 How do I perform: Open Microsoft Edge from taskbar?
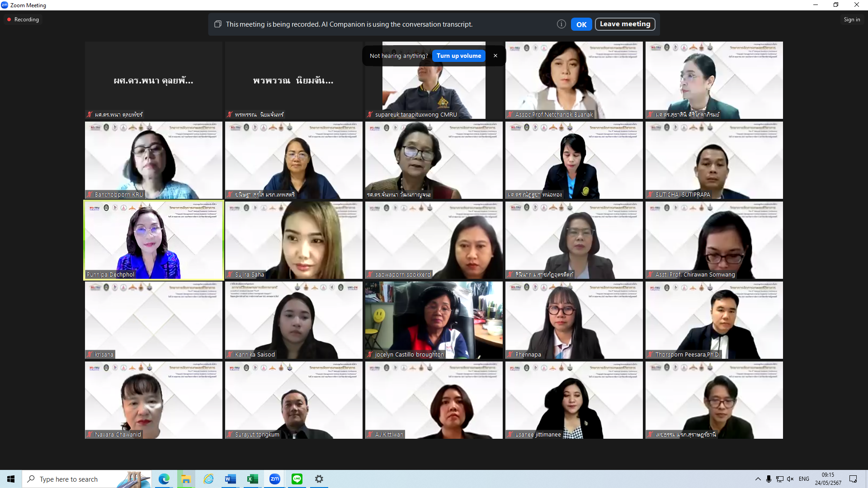[164, 479]
